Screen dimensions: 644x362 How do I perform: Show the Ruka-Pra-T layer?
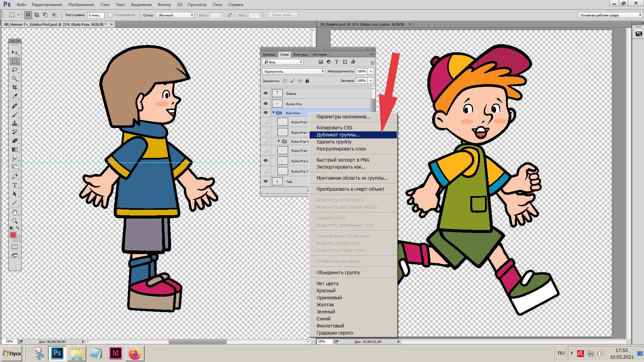click(x=266, y=171)
